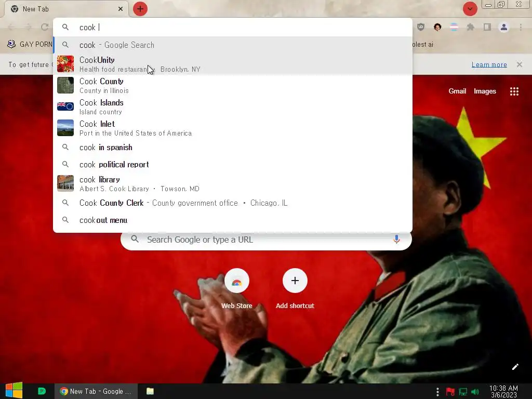Click the 'Learn more' link in the infobar
Screen dimensions: 532x399
489,64
